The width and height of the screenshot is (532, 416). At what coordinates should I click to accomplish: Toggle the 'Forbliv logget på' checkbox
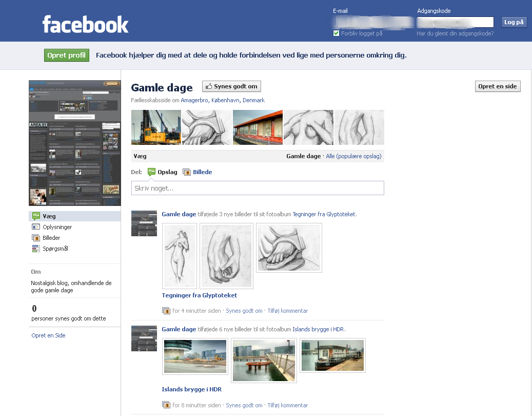[x=336, y=33]
